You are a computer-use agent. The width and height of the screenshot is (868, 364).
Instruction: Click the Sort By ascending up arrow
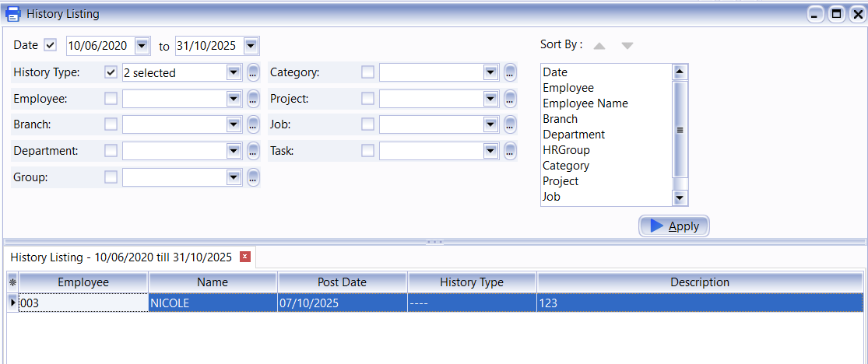point(599,46)
